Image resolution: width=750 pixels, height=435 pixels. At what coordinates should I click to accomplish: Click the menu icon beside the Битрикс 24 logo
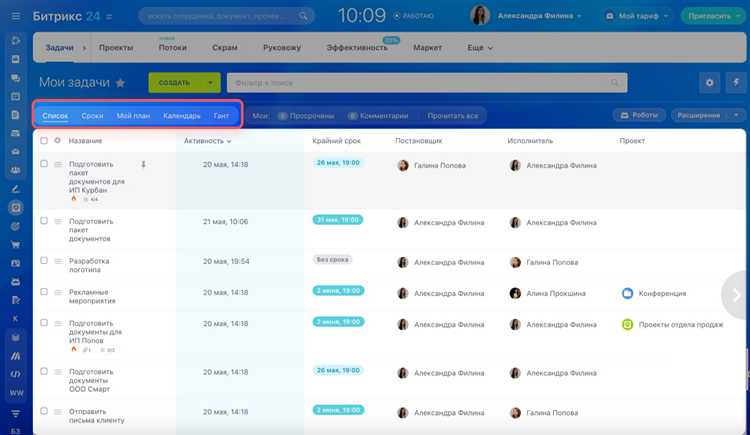coord(109,17)
